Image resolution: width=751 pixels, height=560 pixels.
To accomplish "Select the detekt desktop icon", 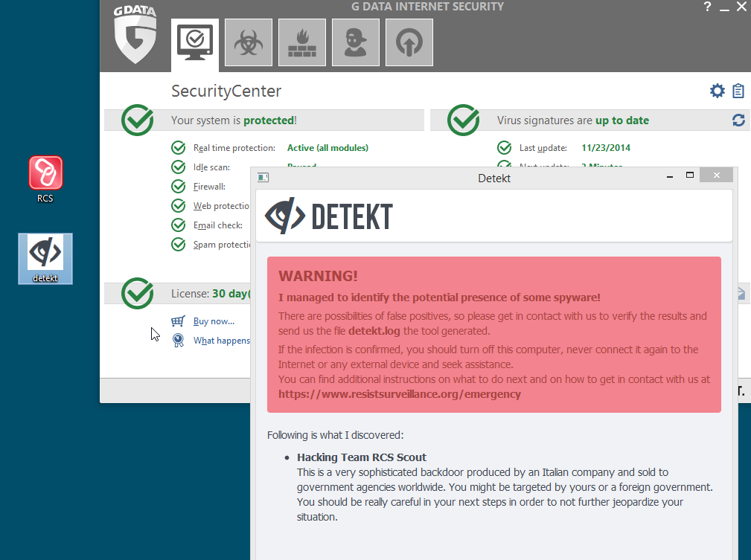I will click(x=45, y=259).
